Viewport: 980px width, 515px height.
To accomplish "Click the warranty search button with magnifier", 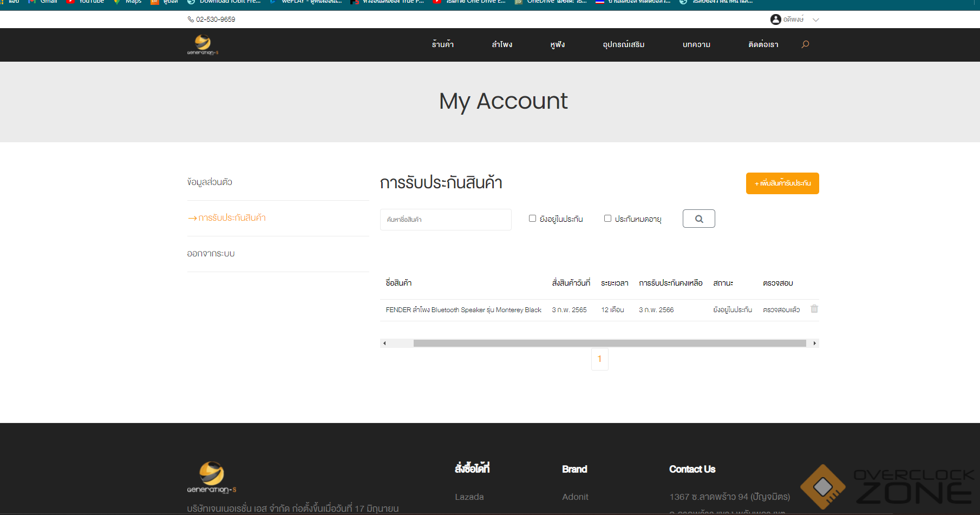I will click(x=699, y=219).
